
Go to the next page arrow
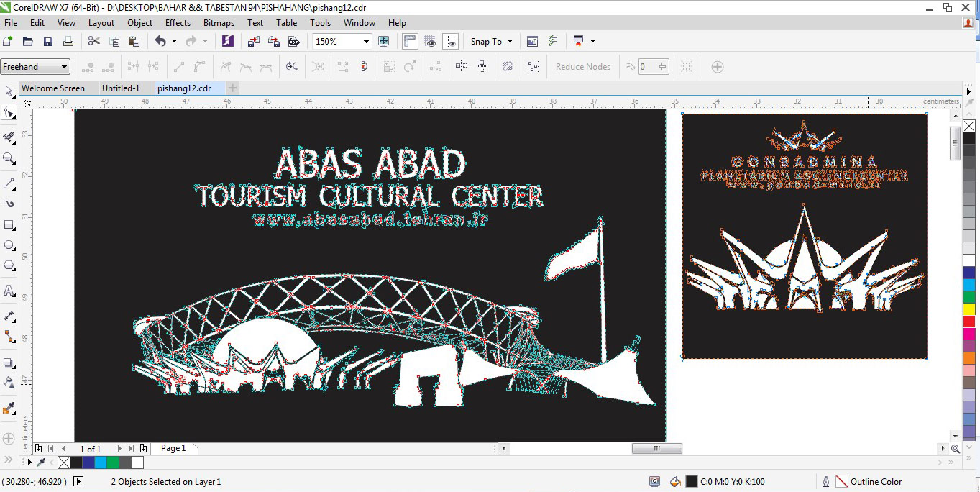pyautogui.click(x=119, y=449)
